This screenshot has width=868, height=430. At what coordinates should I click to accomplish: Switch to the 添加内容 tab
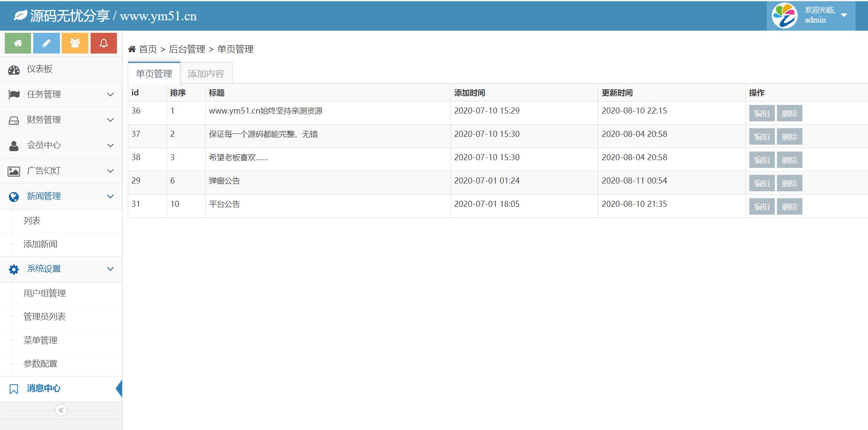tap(206, 74)
